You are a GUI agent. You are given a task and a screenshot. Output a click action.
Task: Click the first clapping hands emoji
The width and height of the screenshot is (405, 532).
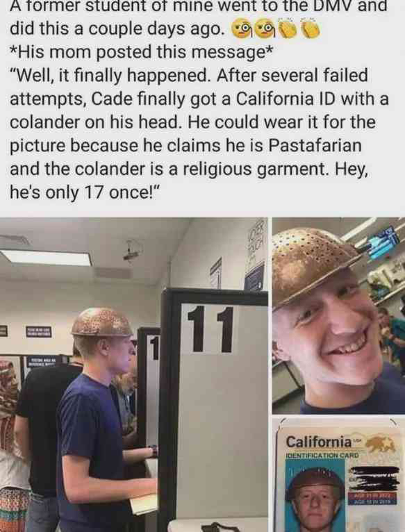(x=288, y=30)
